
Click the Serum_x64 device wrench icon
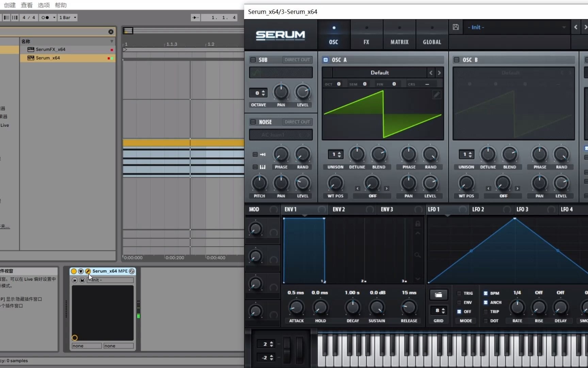(88, 271)
